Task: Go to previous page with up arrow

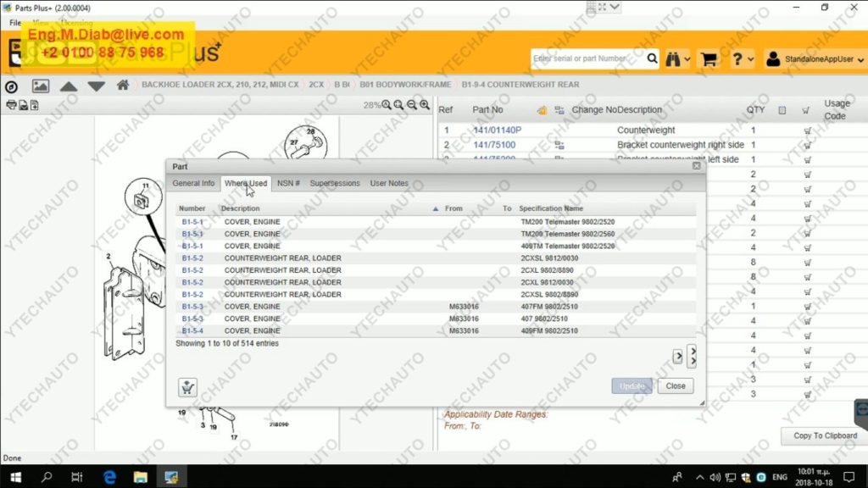Action: (x=69, y=86)
